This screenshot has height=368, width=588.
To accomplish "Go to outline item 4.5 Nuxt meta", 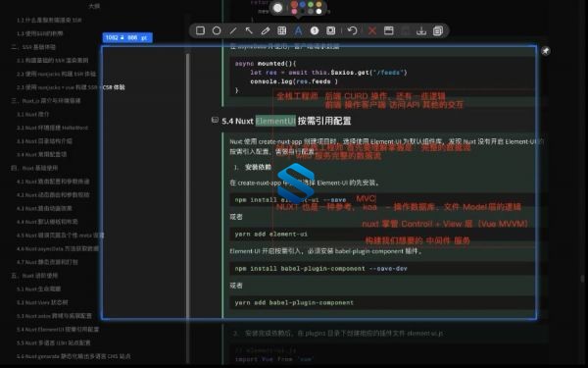I will (61, 236).
